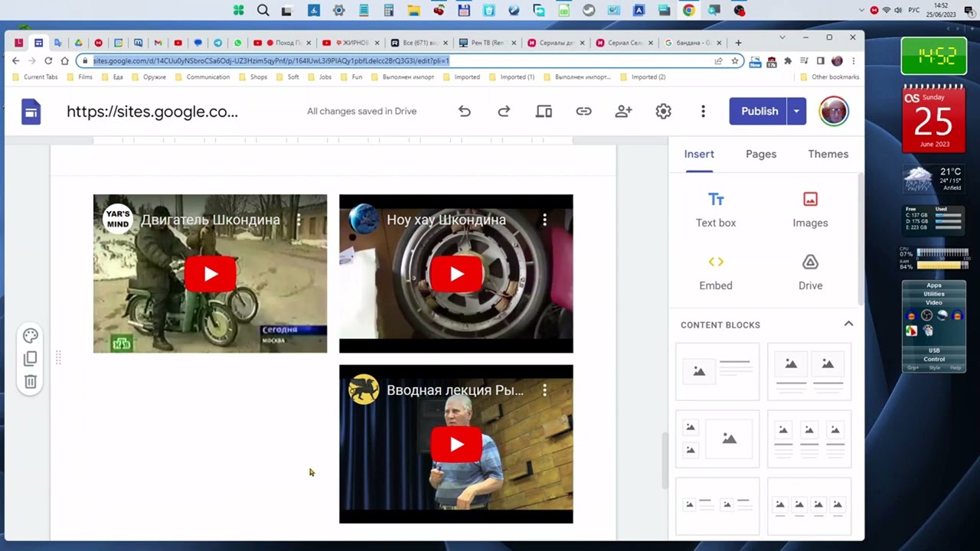Screen dimensions: 980x551
Task: Click the site title https://sites.google.co...
Action: pyautogui.click(x=152, y=112)
